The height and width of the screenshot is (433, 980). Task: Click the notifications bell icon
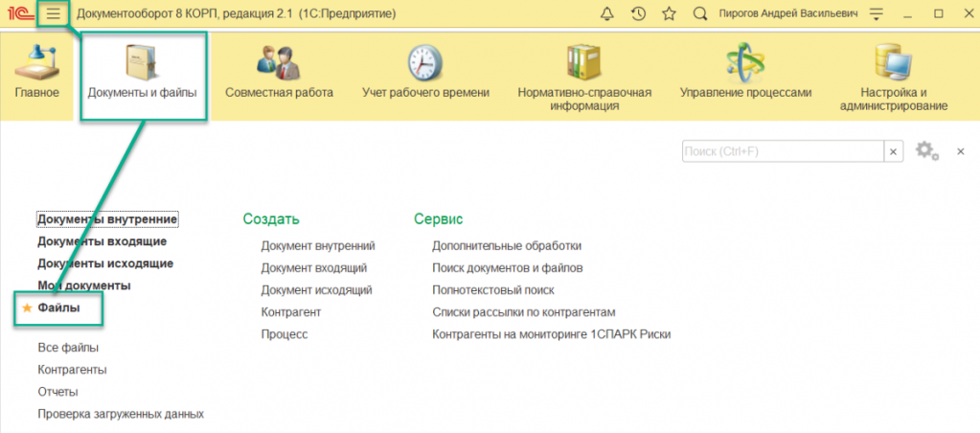click(x=606, y=14)
